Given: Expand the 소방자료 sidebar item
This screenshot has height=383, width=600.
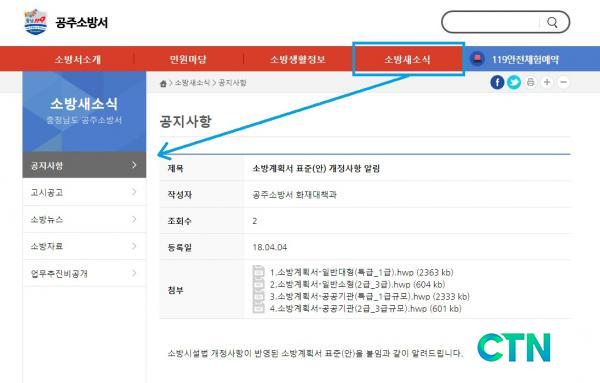Looking at the screenshot, I should (84, 246).
